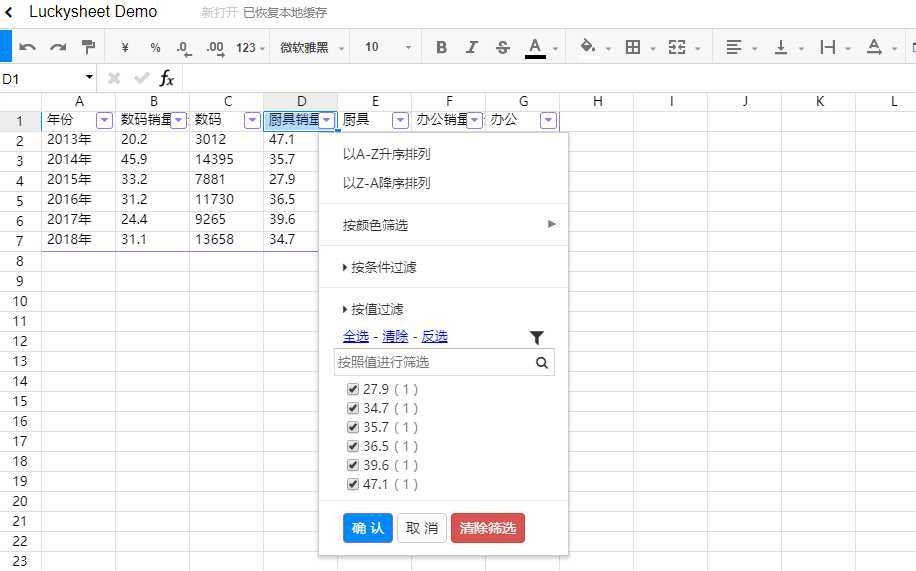Click the red 清除筛选 button
The width and height of the screenshot is (916, 571).
point(488,528)
